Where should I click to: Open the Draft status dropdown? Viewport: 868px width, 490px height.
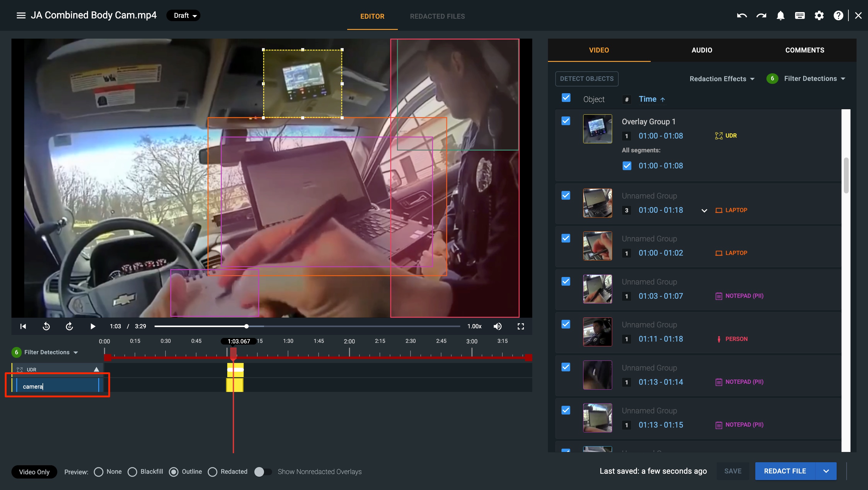[184, 15]
